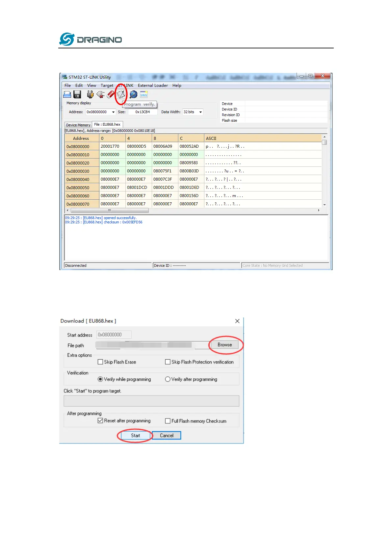Click the Disconnect from target icon

click(x=100, y=95)
